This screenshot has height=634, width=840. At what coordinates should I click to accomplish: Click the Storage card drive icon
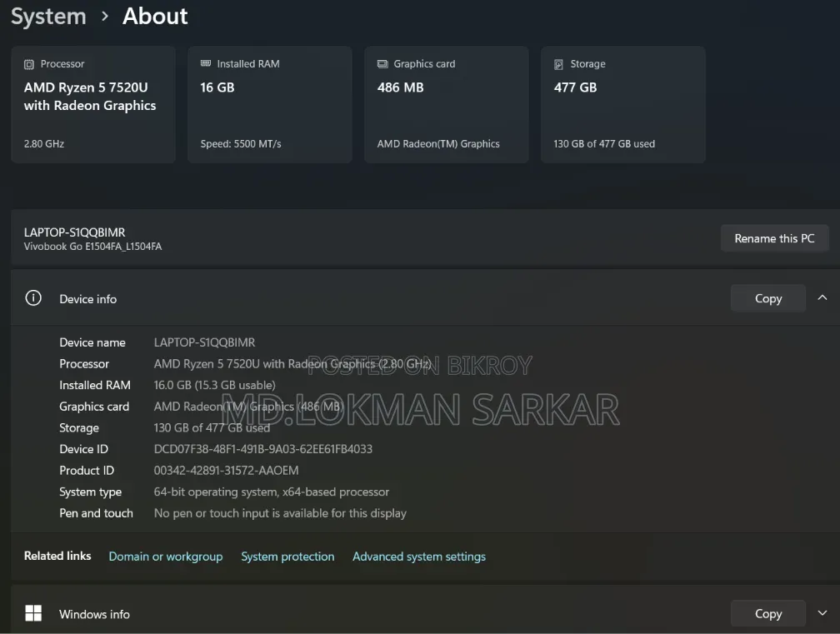(x=558, y=64)
